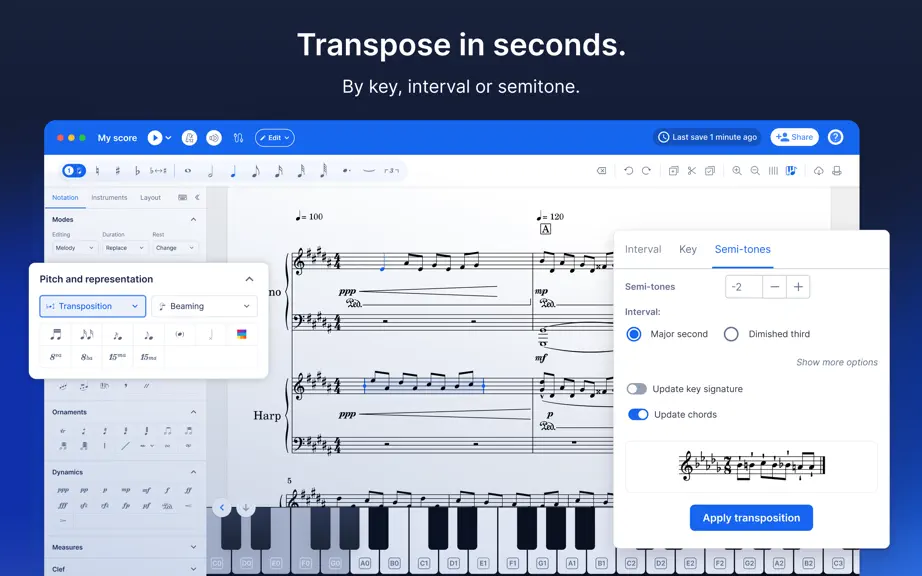Insert the ff dynamic marking
Image resolution: width=922 pixels, height=576 pixels.
[x=188, y=490]
